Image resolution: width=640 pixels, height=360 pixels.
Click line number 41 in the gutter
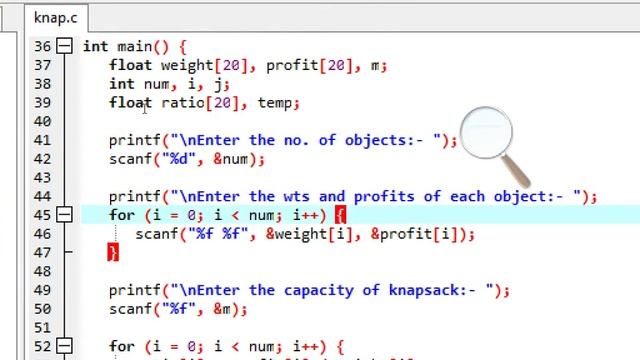click(x=42, y=140)
